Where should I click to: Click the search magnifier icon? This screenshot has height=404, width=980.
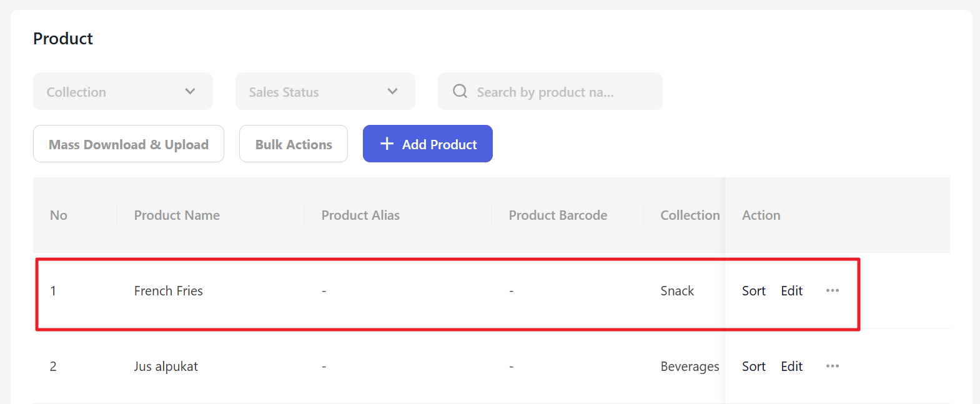[x=460, y=91]
